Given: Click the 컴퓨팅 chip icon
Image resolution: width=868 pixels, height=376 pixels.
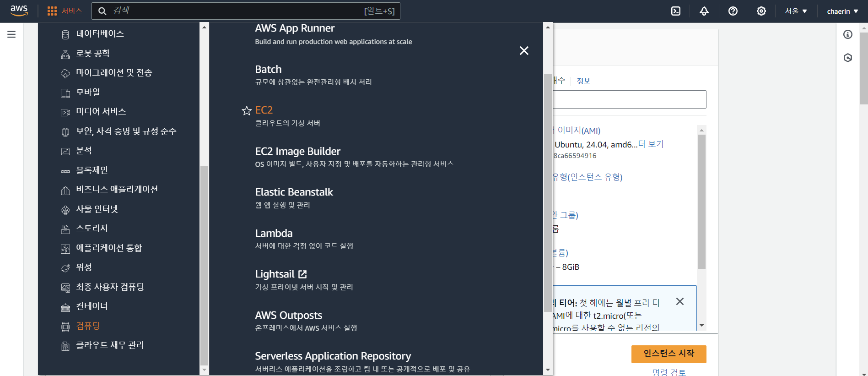Looking at the screenshot, I should (65, 327).
